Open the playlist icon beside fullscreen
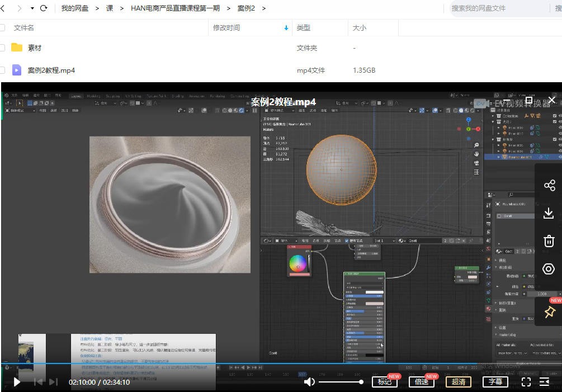The image size is (562, 392). coord(545,382)
